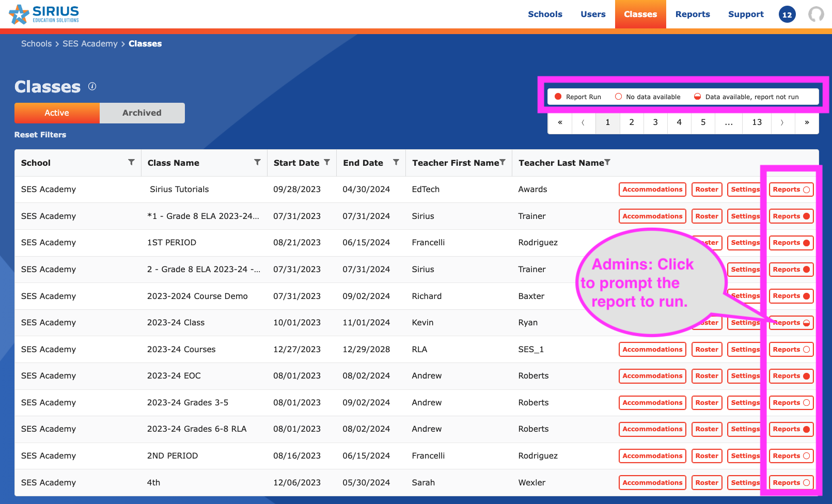Run the report for 2023-24 Class

pos(791,323)
